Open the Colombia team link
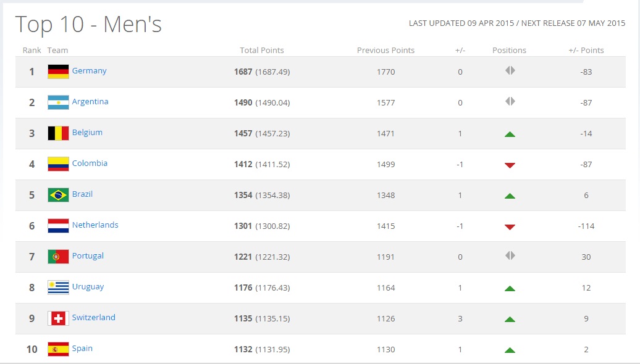640x364 pixels. point(90,163)
